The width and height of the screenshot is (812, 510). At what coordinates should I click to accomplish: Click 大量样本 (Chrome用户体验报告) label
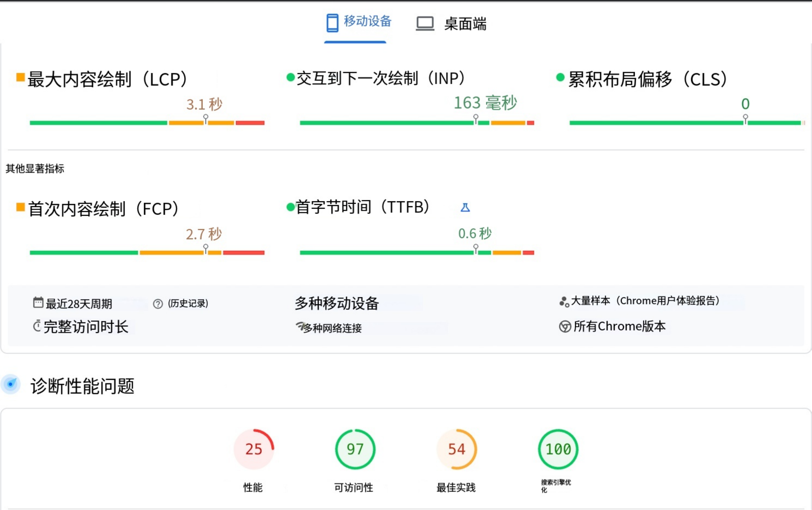645,301
